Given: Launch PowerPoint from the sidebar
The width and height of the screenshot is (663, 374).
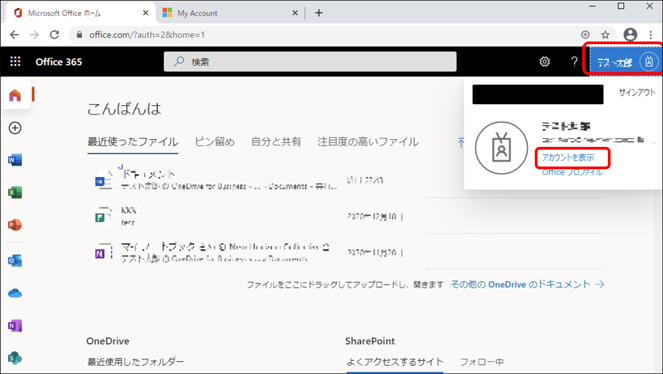Looking at the screenshot, I should pyautogui.click(x=15, y=225).
